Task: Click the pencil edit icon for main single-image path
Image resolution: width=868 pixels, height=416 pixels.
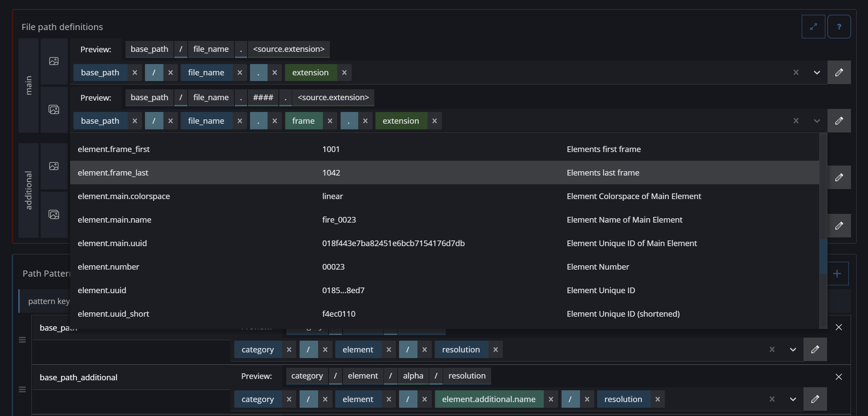Action: pyautogui.click(x=839, y=72)
